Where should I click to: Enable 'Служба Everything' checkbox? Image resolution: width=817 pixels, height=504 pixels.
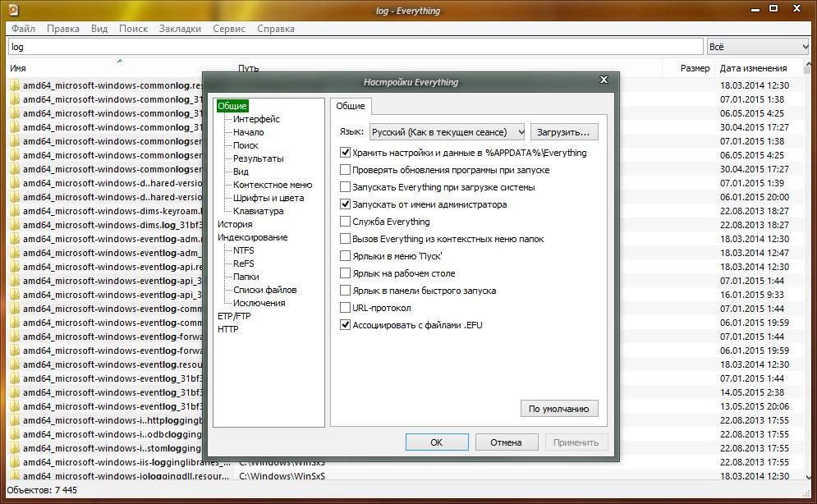point(345,222)
